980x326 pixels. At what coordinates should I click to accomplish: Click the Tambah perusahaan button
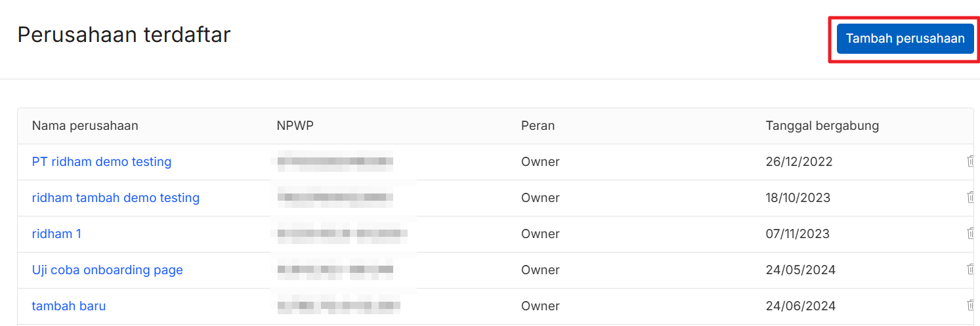(905, 39)
